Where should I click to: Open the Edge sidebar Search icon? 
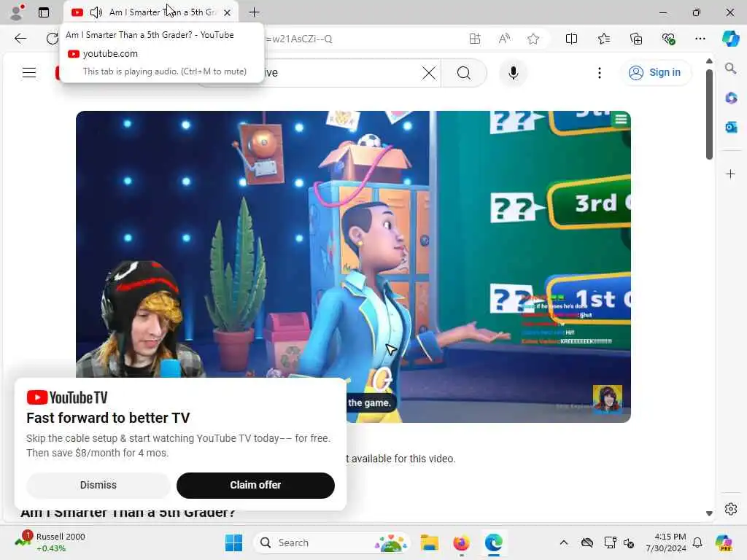730,69
